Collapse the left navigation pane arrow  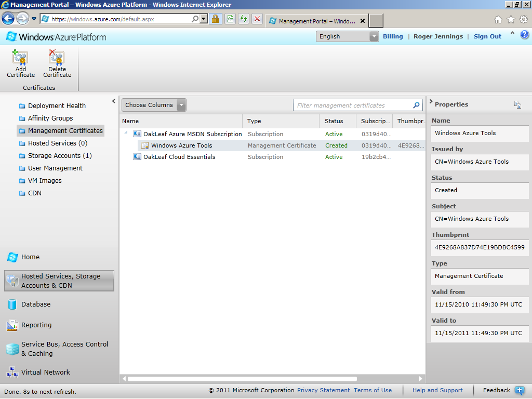[114, 101]
